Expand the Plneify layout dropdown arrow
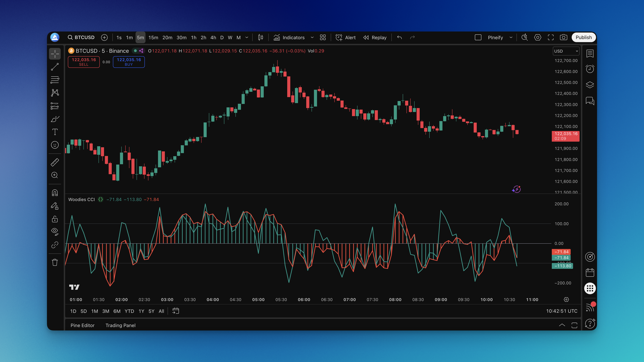 coord(511,38)
